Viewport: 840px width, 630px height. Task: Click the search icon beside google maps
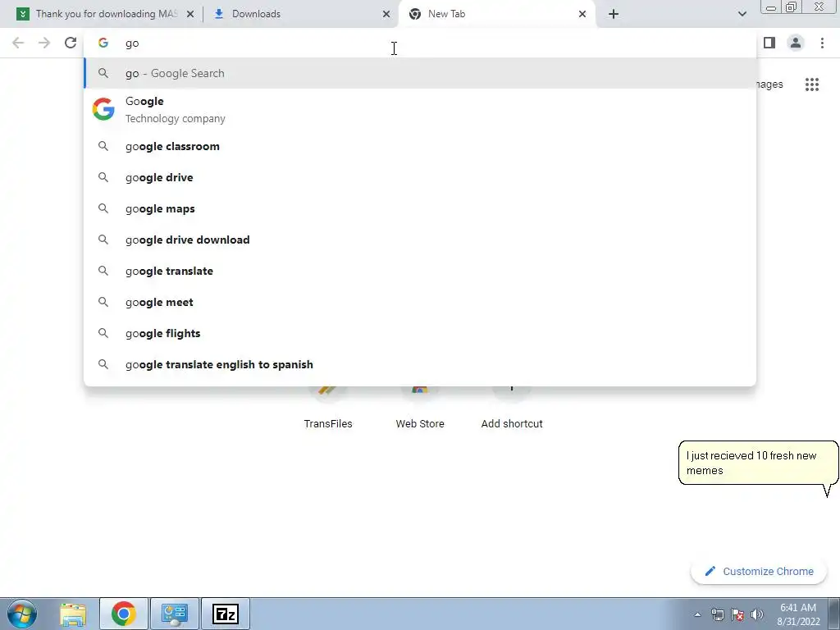coord(103,208)
